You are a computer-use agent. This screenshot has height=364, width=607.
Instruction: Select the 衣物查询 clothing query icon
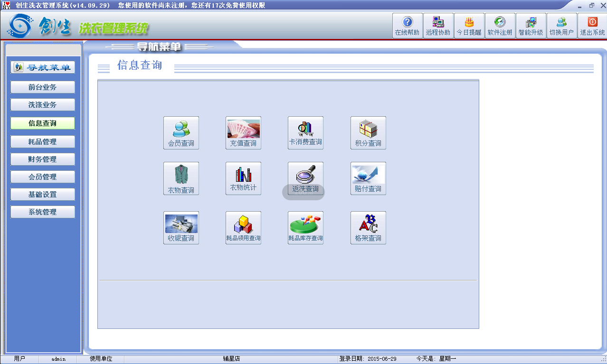[181, 178]
